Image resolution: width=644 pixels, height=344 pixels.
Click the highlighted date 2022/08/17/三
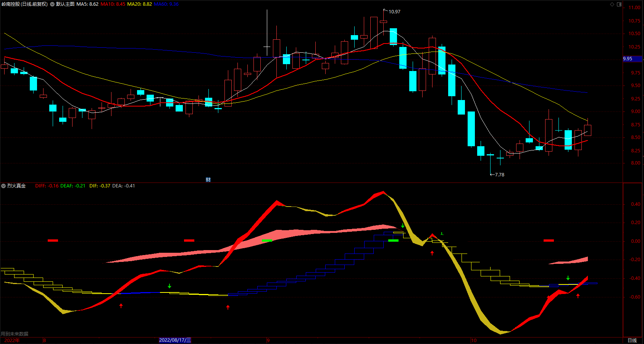coord(175,340)
